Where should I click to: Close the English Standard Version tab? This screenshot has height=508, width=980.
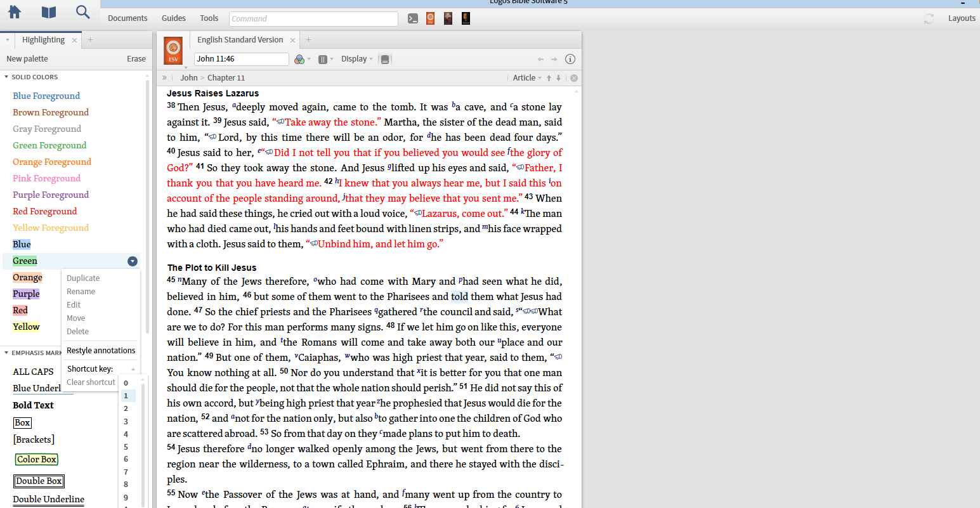(292, 40)
